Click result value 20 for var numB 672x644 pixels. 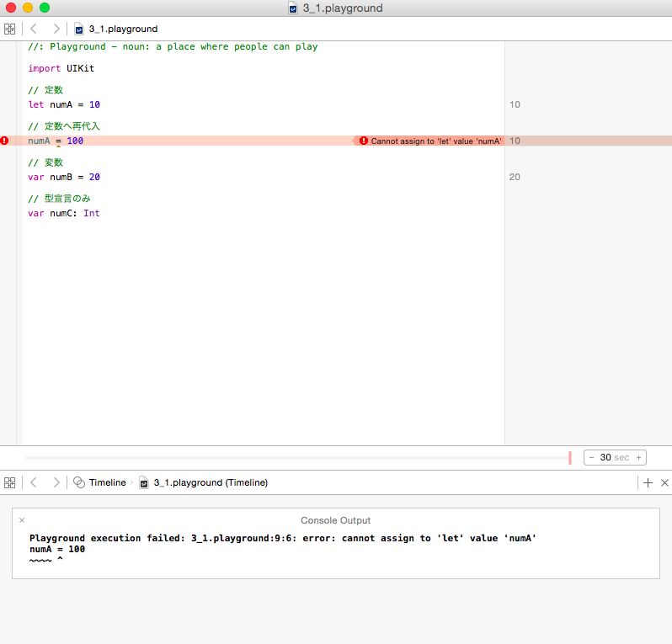click(515, 177)
